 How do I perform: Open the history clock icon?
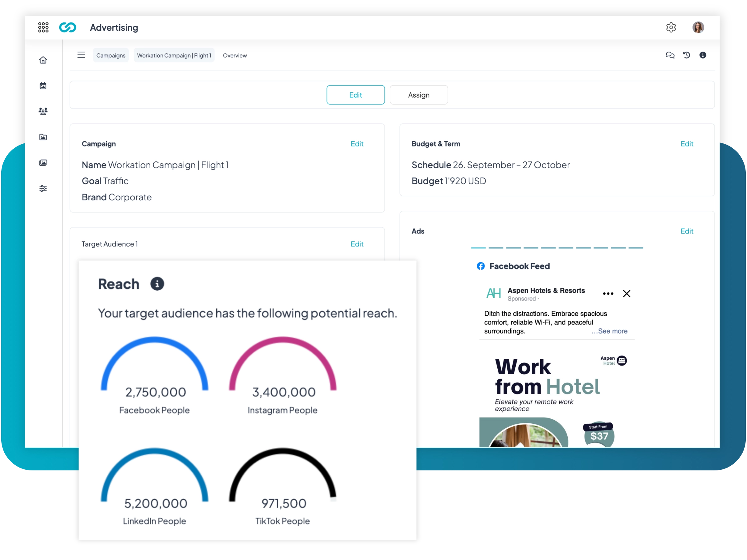[686, 55]
